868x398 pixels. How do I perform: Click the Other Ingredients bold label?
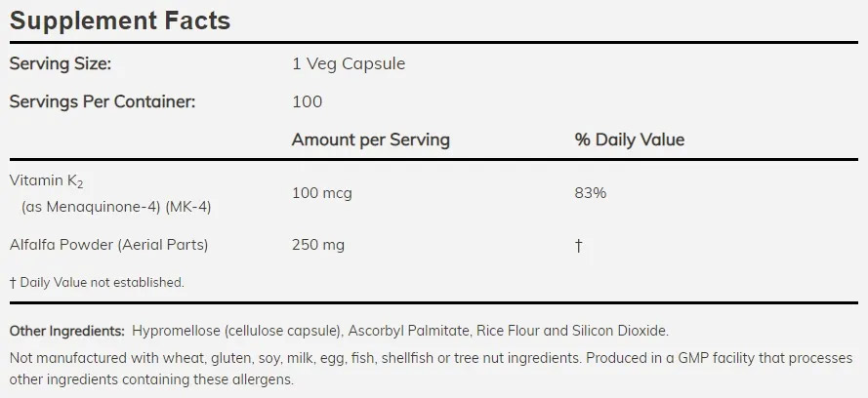(67, 332)
